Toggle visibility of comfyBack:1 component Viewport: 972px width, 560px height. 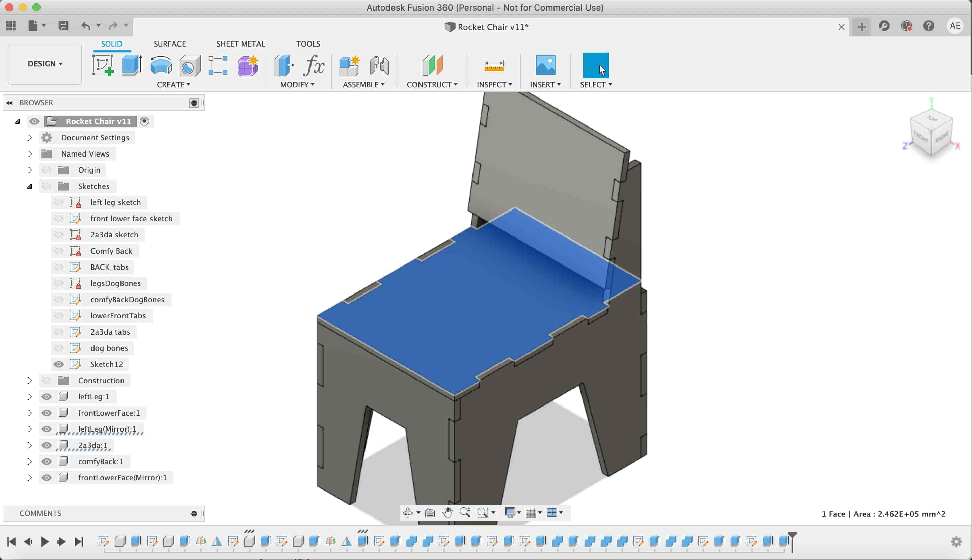click(x=47, y=461)
